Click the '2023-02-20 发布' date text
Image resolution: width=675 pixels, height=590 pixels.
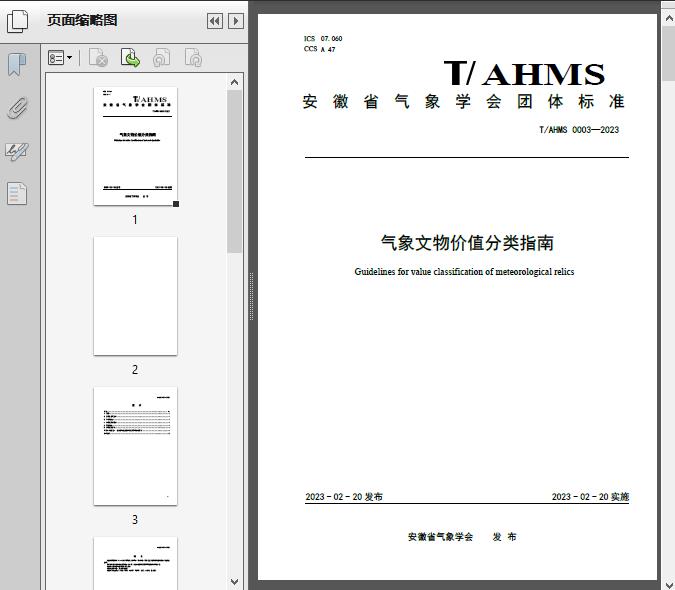[344, 497]
